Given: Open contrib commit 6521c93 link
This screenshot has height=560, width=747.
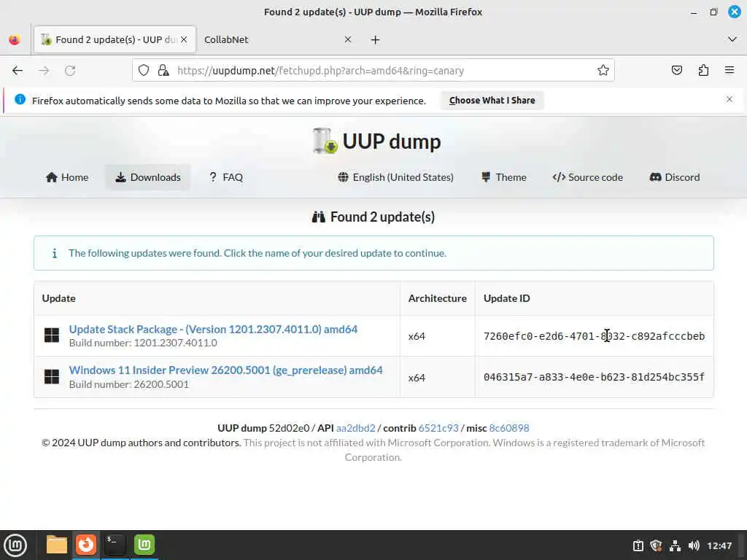Looking at the screenshot, I should [x=438, y=428].
